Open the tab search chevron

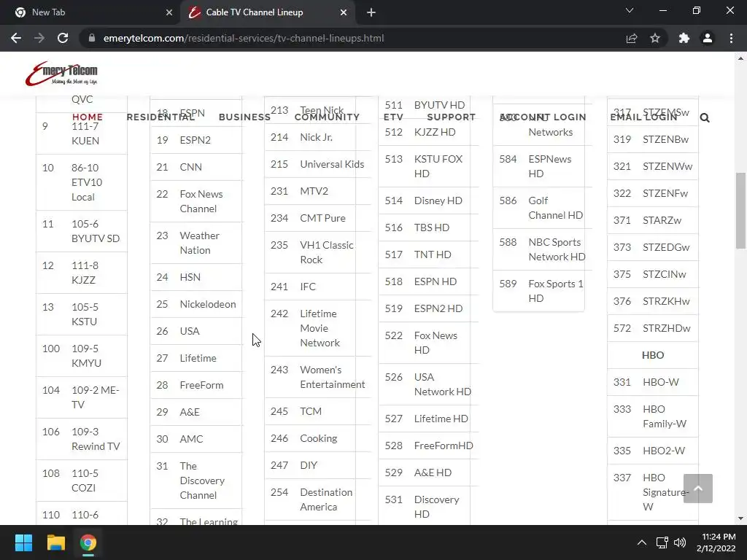tap(630, 10)
